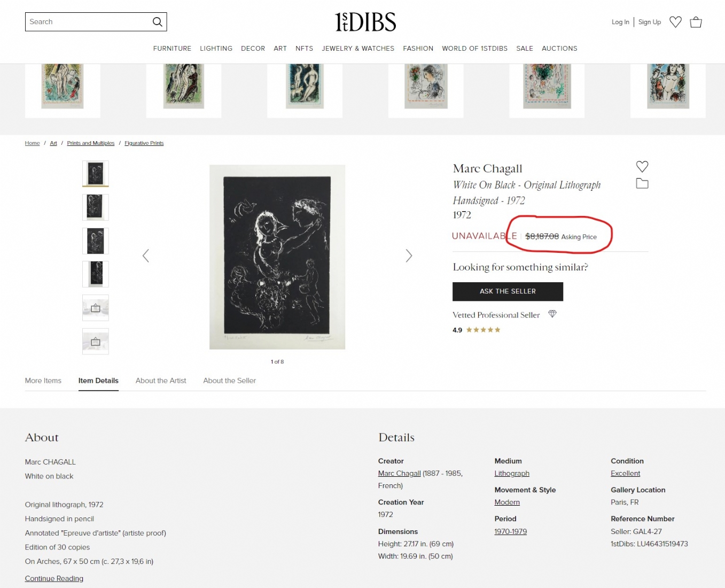The height and width of the screenshot is (588, 725).
Task: Open the Marc Chagall creator link
Action: click(399, 473)
